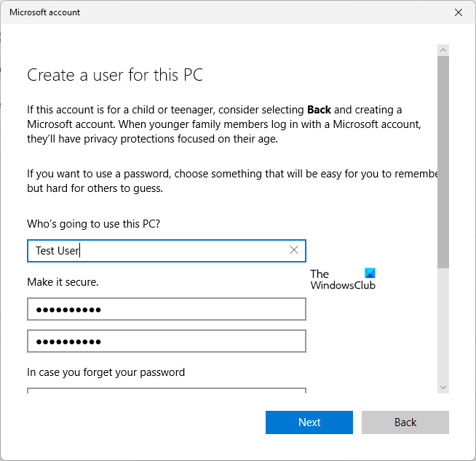Click the Make it secure label
This screenshot has height=461, width=476.
[x=63, y=281]
